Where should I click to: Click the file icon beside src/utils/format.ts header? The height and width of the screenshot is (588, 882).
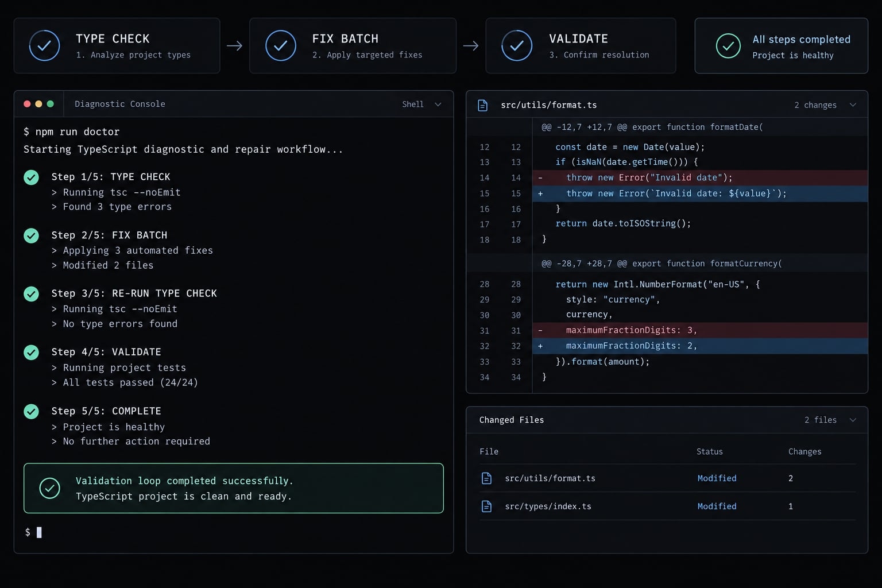483,105
